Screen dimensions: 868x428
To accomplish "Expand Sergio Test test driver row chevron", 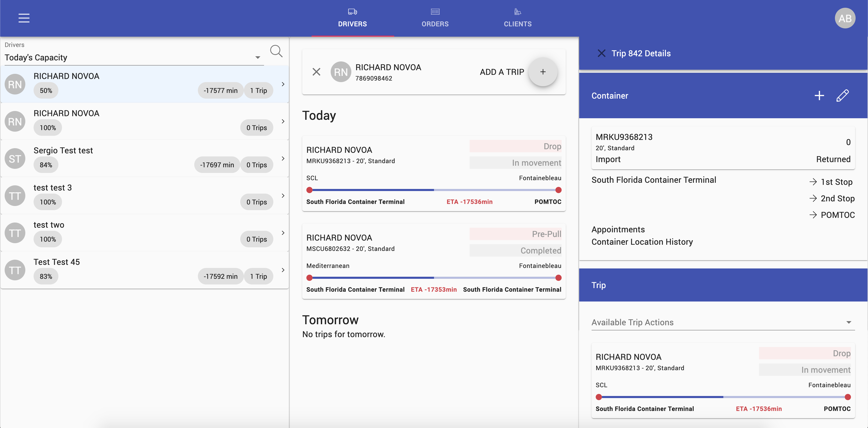I will pyautogui.click(x=283, y=158).
